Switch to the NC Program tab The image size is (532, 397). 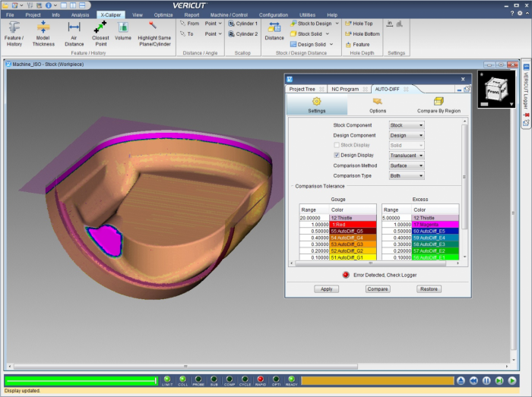click(x=345, y=89)
